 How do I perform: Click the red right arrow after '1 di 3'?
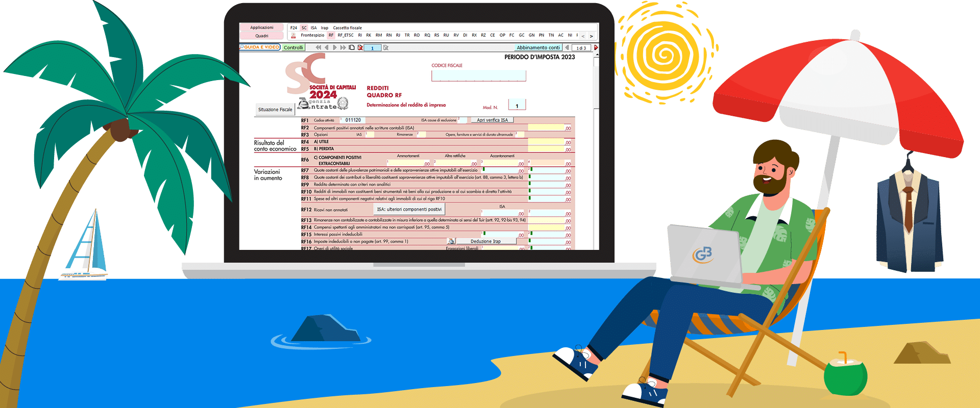click(x=596, y=47)
